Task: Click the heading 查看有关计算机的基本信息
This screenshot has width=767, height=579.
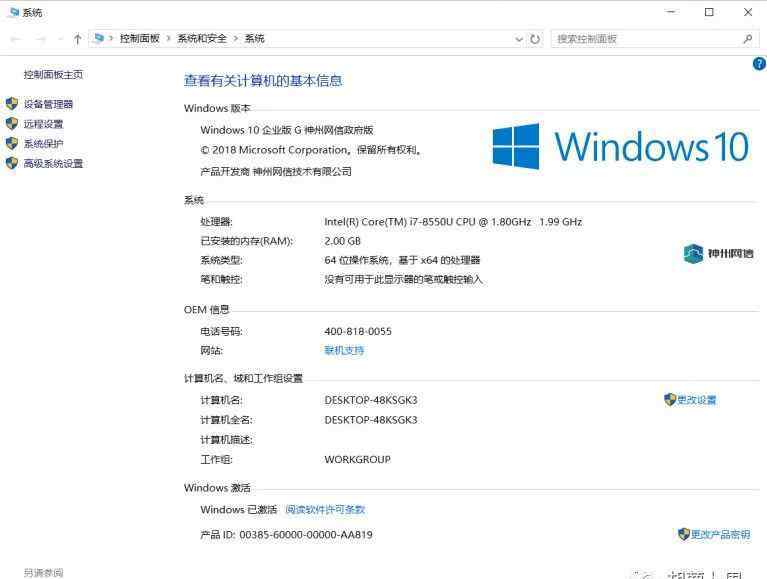Action: click(x=263, y=81)
